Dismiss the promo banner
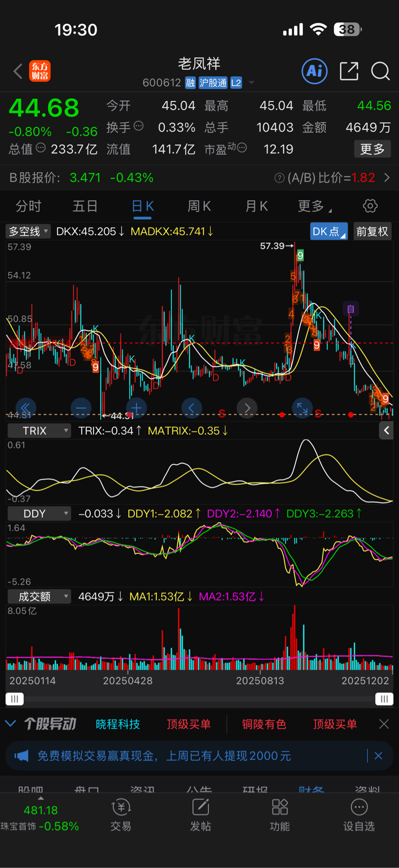Viewport: 399px width, 868px height. point(378,756)
